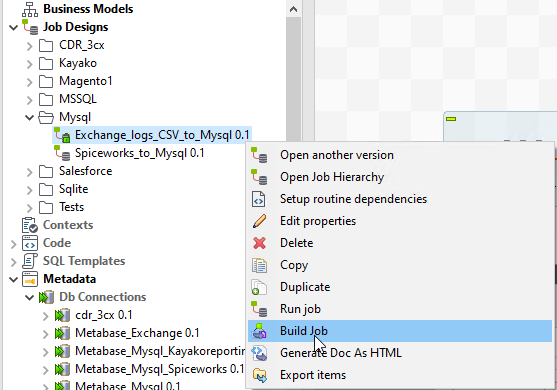Click the Copy pages icon
This screenshot has width=557, height=390.
(x=259, y=265)
